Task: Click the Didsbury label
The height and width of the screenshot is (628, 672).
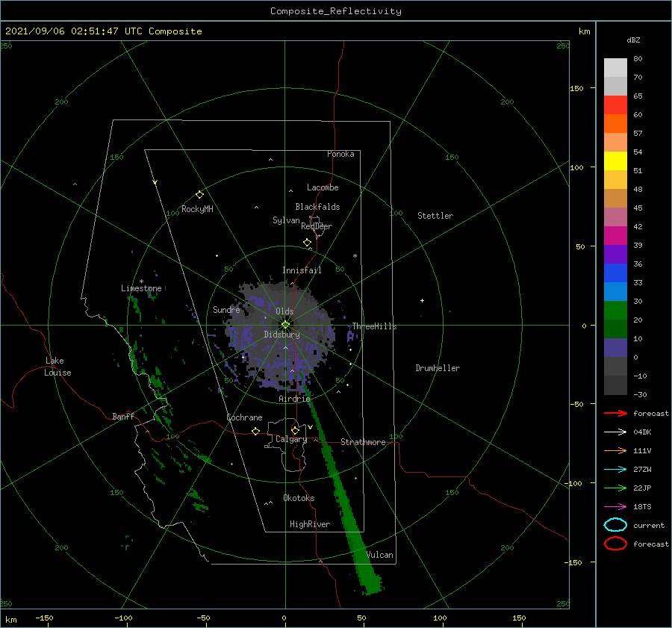Action: (282, 335)
